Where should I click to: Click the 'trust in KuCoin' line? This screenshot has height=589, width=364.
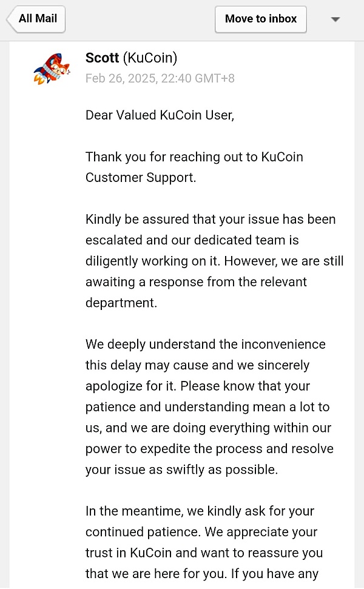[x=204, y=553]
